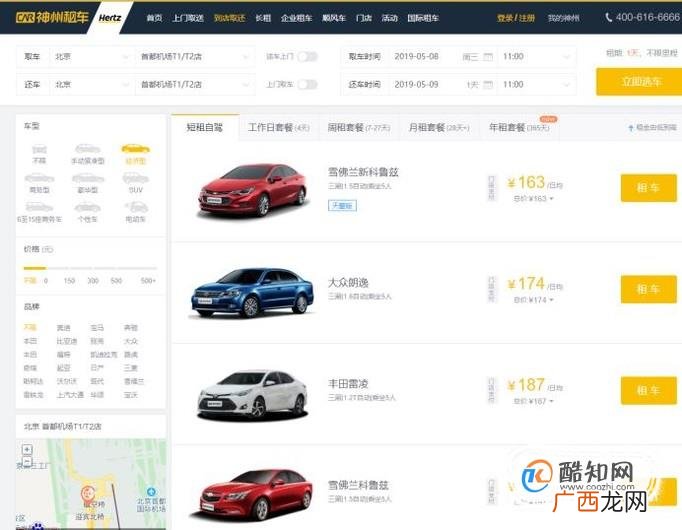Viewport: 682px width, 530px height.
Task: Open calendar icon in 还车时间 row
Action: point(488,84)
